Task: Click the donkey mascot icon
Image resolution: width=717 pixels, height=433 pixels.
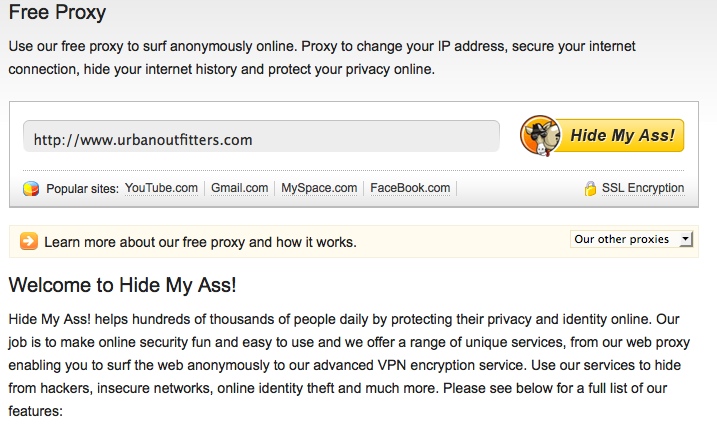Action: click(540, 136)
